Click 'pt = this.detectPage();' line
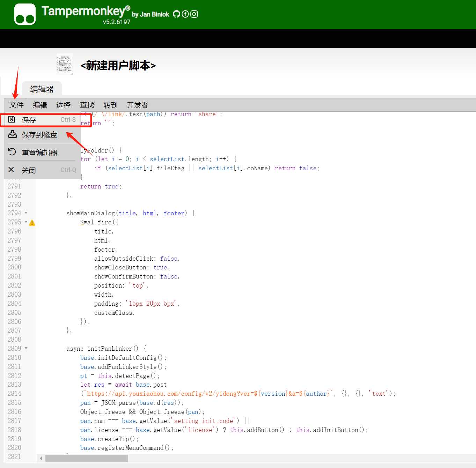 120,376
